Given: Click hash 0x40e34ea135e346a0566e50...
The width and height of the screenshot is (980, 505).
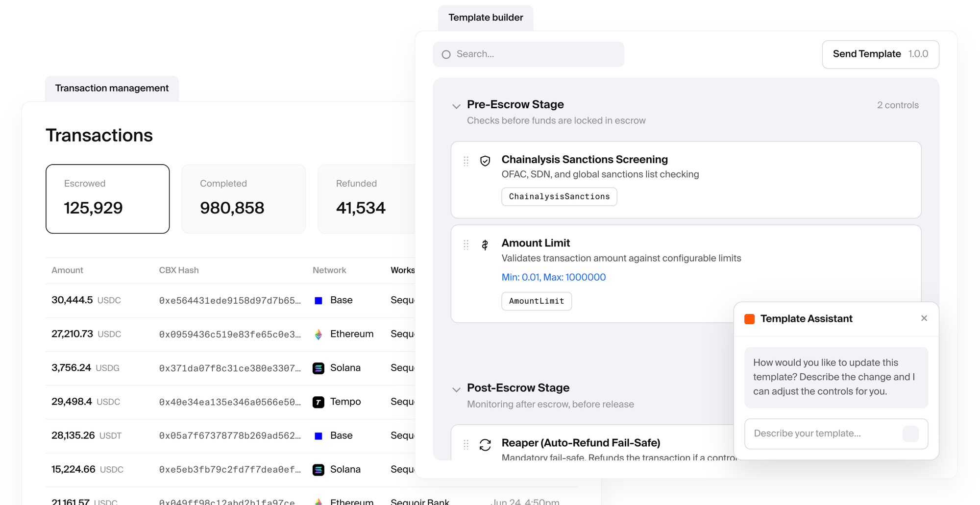Looking at the screenshot, I should (x=230, y=402).
